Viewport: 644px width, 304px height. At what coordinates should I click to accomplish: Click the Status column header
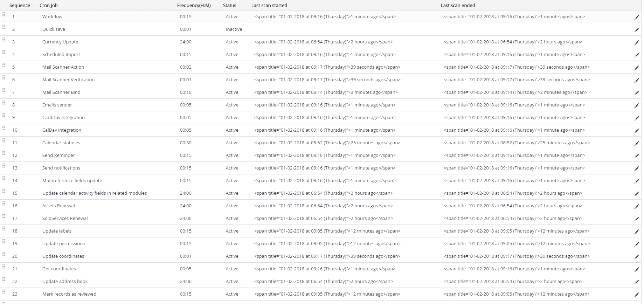pyautogui.click(x=230, y=6)
